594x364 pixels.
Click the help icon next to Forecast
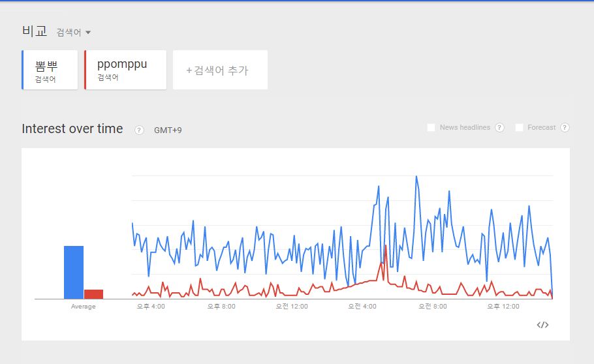tap(565, 128)
